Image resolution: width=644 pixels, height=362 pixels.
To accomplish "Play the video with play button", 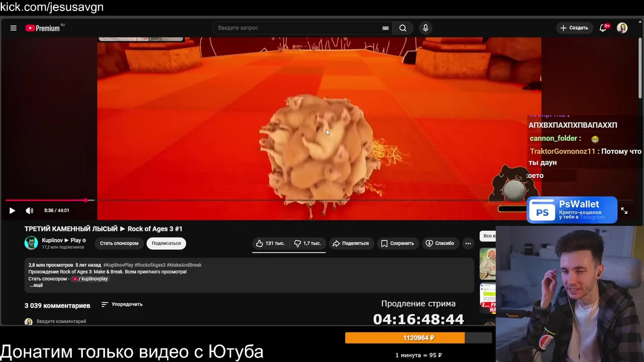I will (12, 211).
